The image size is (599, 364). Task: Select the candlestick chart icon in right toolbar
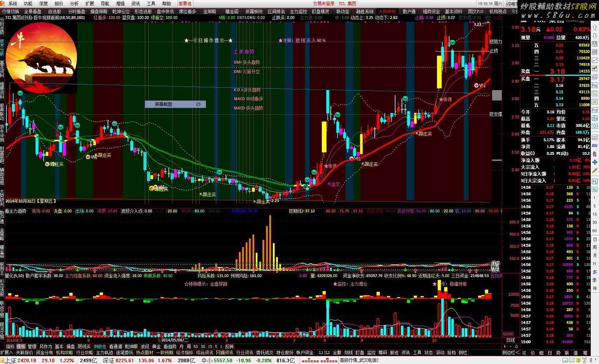[x=595, y=69]
